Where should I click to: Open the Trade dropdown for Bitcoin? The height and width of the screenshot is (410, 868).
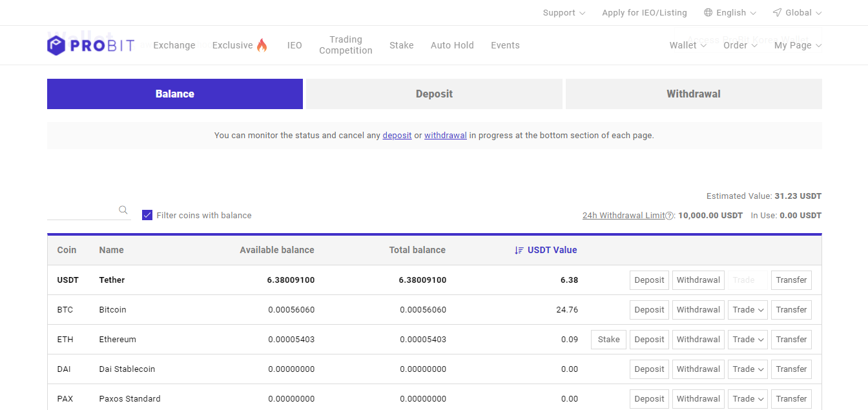tap(748, 310)
